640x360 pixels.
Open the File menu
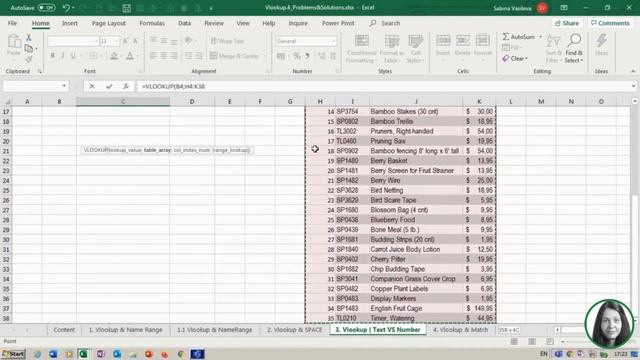(12, 23)
